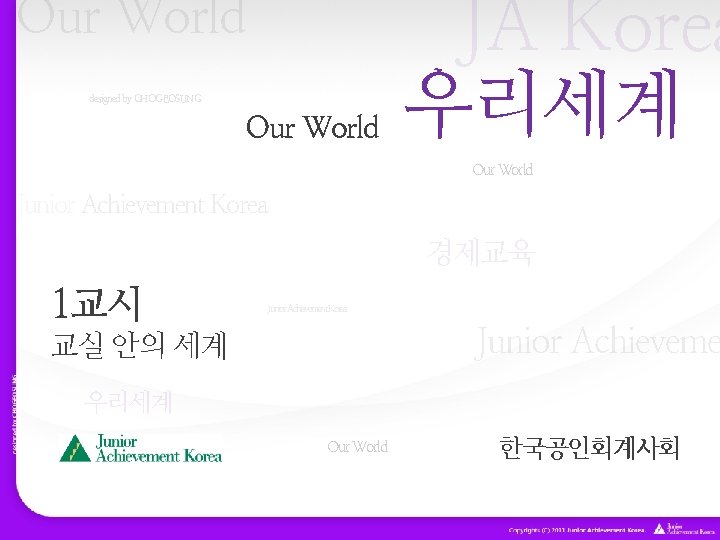Click the large purple 우리세계 title
Image resolution: width=720 pixels, height=540 pixels.
[541, 103]
